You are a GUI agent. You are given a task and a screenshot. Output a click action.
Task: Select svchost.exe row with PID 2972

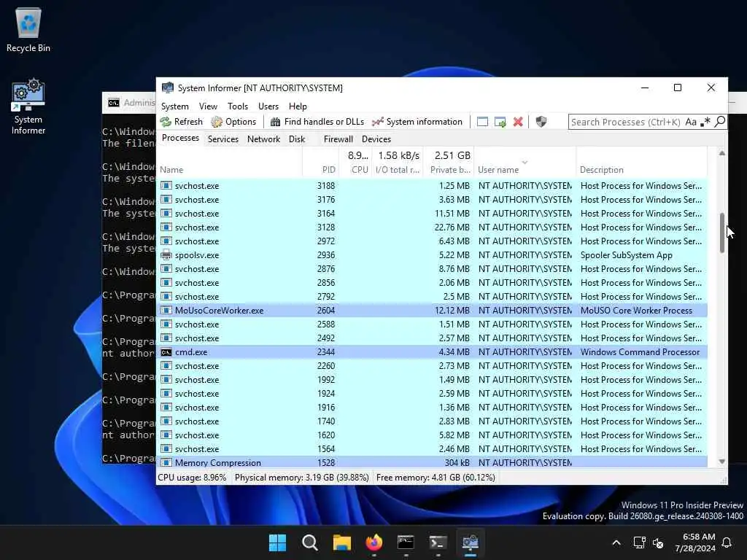tap(432, 241)
